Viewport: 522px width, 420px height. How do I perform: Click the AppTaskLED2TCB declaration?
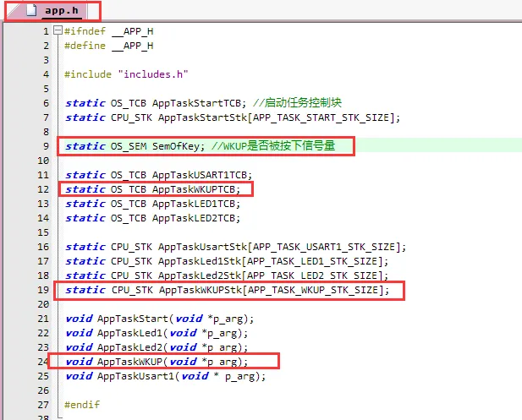(x=195, y=217)
